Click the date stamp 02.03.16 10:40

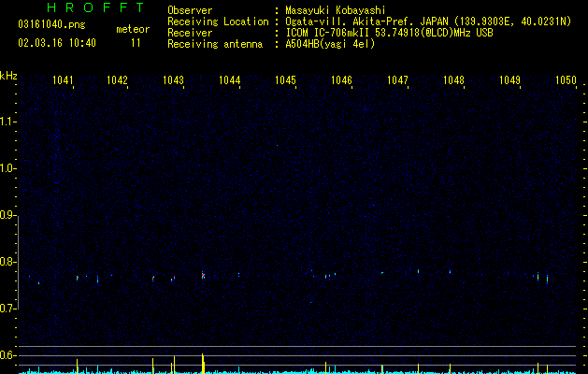pos(57,43)
